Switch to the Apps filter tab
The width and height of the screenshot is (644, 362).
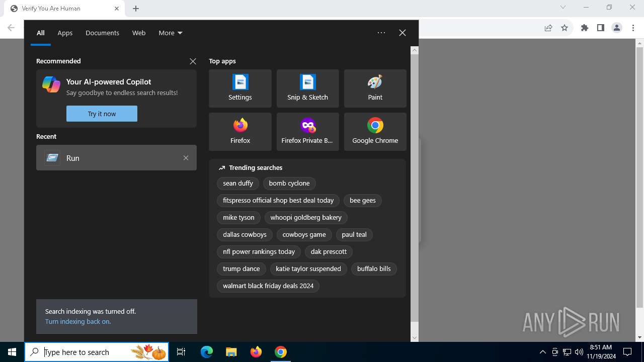pyautogui.click(x=65, y=33)
